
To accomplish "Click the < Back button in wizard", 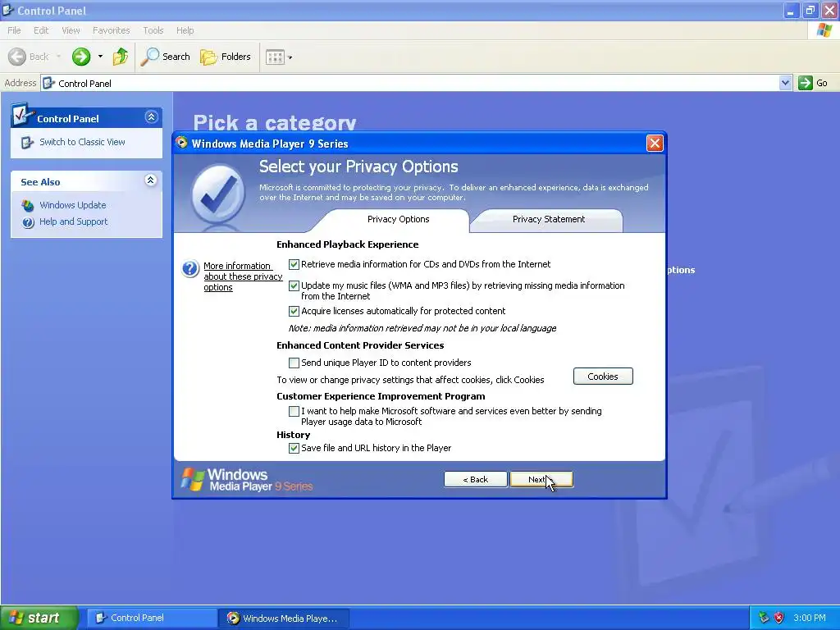I will (476, 479).
